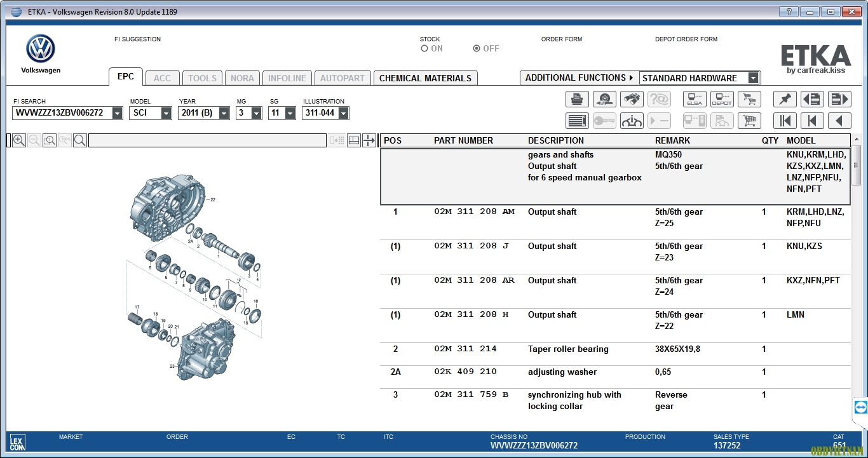868x458 pixels.
Task: Click the REMARK column header
Action: click(x=672, y=140)
